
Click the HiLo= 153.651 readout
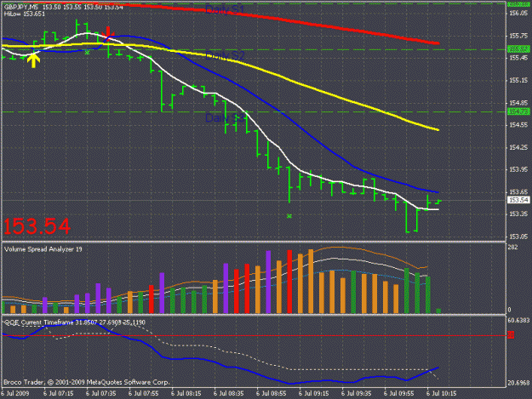[25, 14]
